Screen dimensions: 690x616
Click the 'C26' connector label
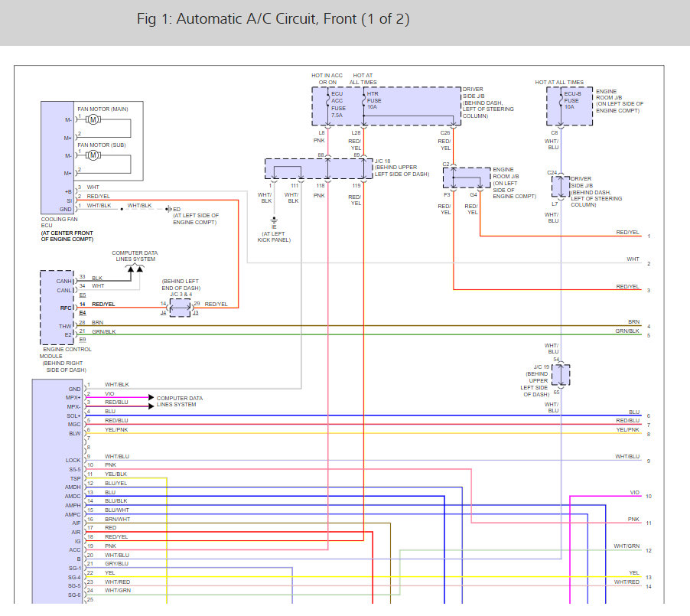point(445,132)
